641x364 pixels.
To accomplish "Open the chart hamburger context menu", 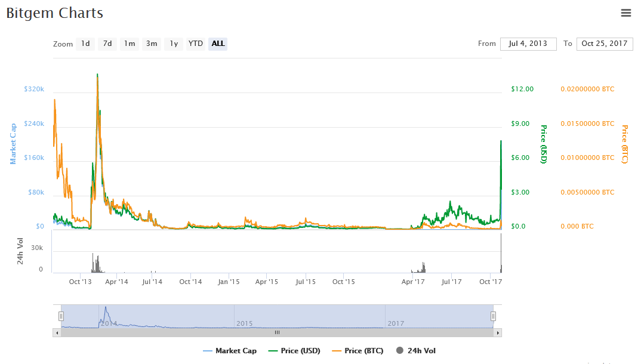I will coord(626,13).
